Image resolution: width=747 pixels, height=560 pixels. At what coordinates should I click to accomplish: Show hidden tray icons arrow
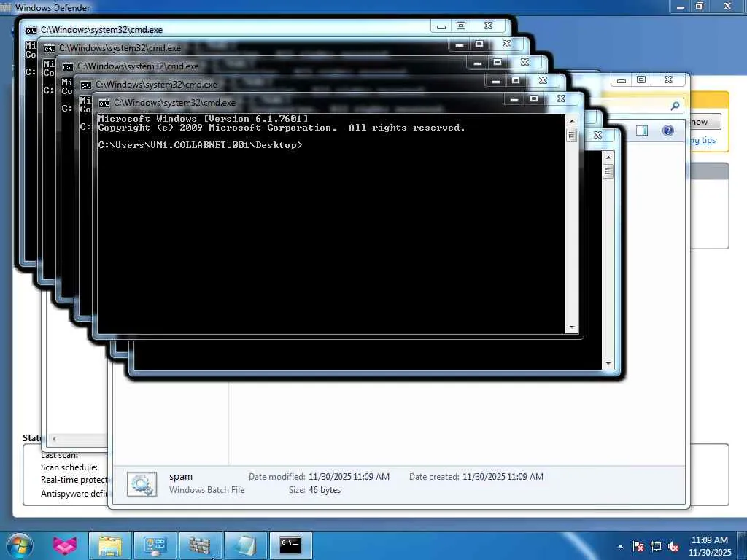(x=620, y=547)
